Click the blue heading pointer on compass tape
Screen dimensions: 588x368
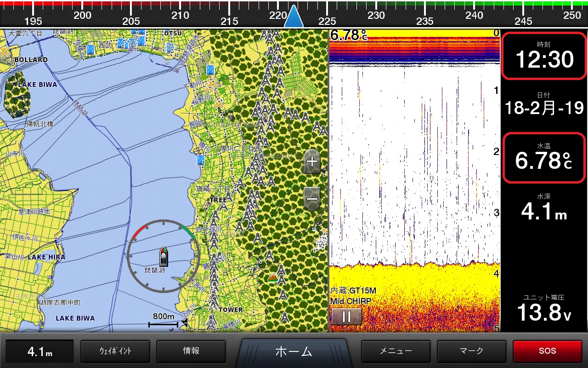294,17
